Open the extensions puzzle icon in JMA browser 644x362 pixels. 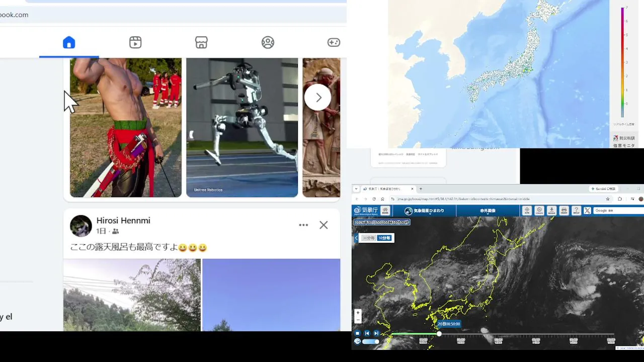(x=620, y=199)
